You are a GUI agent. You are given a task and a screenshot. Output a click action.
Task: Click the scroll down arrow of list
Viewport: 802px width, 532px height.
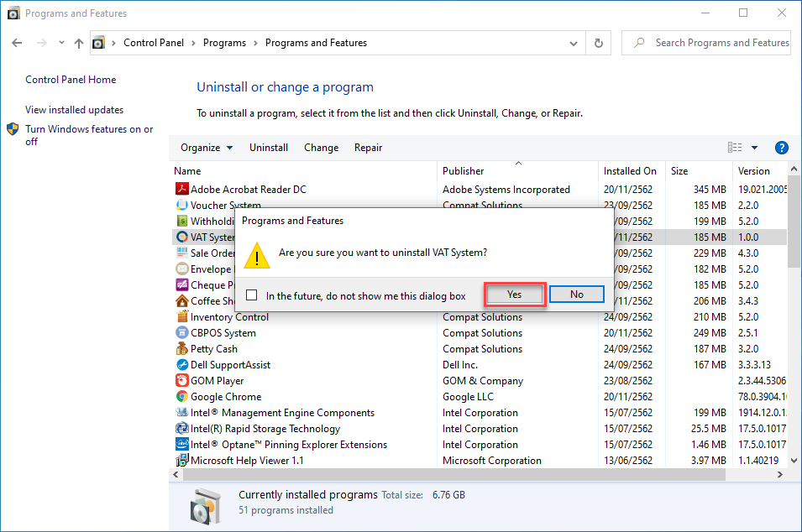coord(794,461)
